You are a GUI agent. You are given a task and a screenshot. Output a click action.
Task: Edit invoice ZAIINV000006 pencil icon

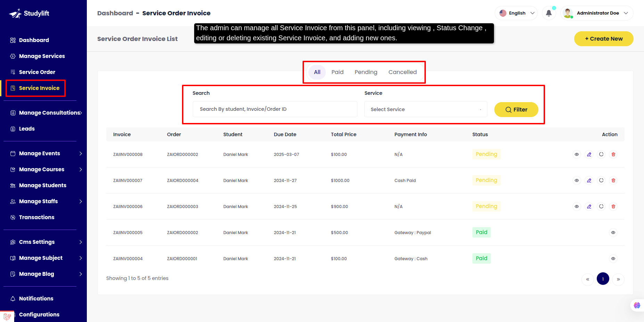pos(589,206)
